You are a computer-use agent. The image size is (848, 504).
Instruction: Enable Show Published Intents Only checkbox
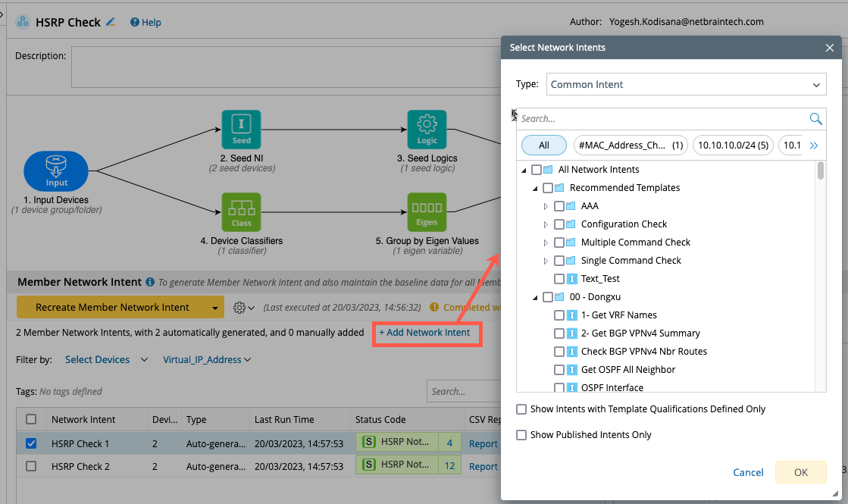click(x=521, y=435)
